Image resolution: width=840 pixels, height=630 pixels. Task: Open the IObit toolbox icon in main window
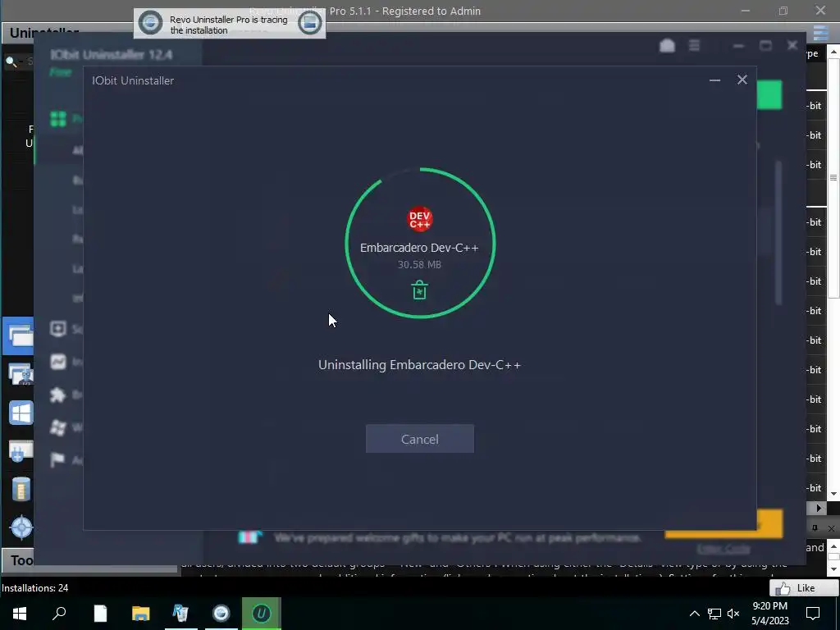click(667, 46)
